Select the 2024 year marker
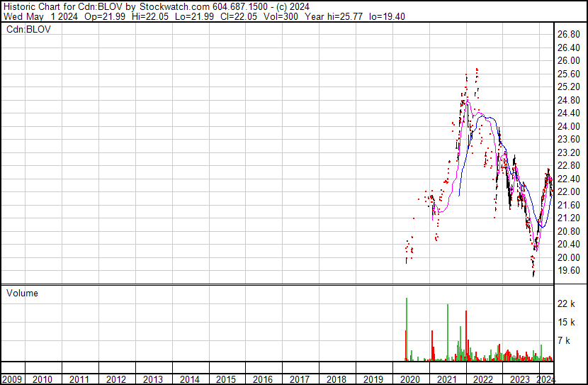588x385 pixels. 546,379
